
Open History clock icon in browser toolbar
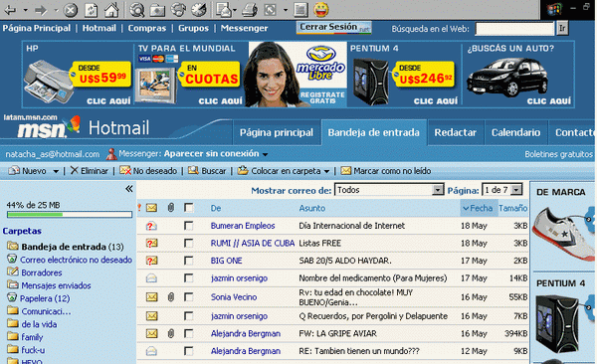pos(199,10)
